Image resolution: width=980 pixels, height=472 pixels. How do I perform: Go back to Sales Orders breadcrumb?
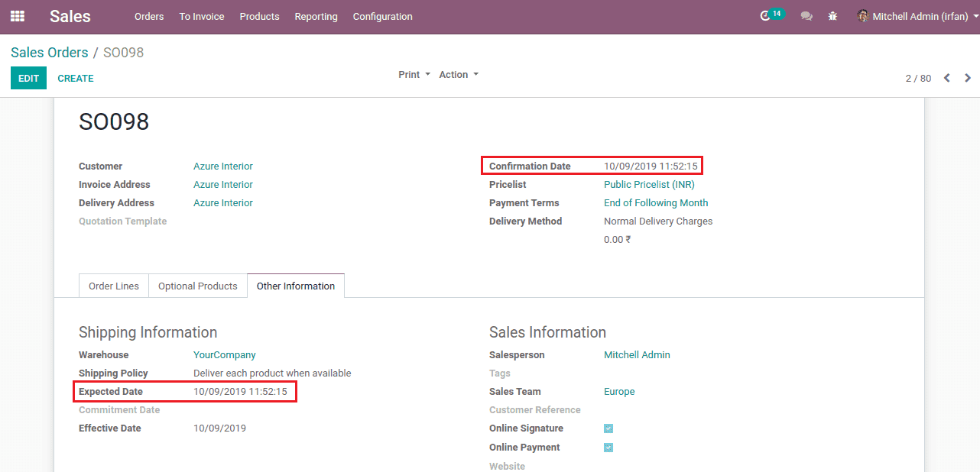(x=50, y=53)
